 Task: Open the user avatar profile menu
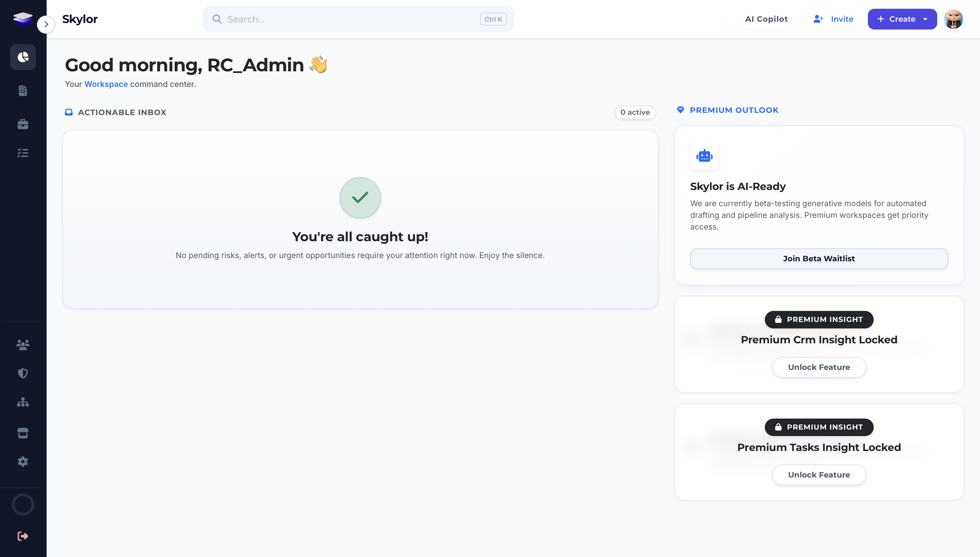pyautogui.click(x=953, y=19)
